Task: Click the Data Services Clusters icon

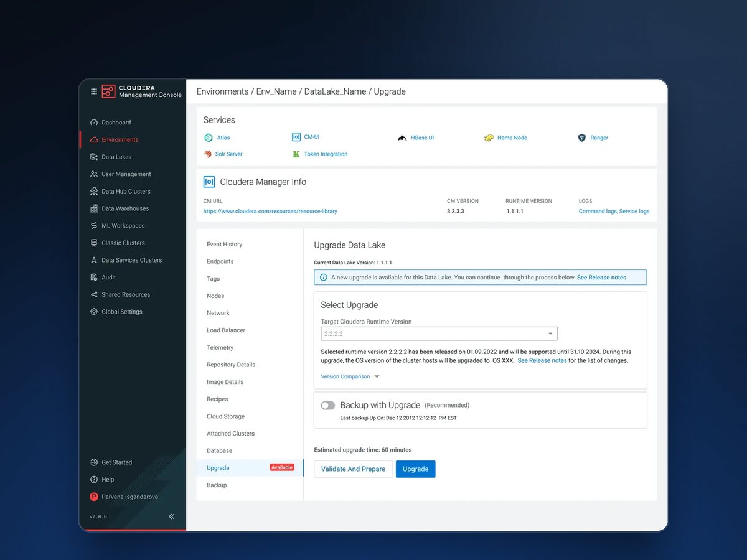Action: coord(94,260)
